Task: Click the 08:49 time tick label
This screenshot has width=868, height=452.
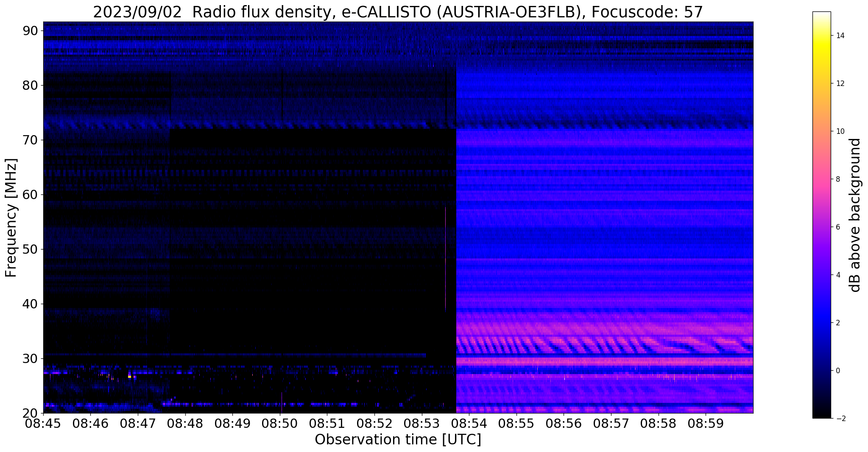Action: [x=232, y=423]
